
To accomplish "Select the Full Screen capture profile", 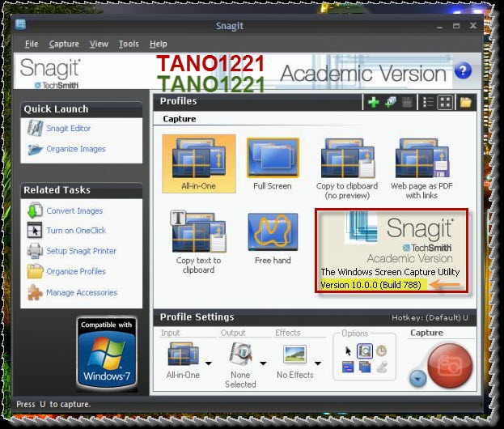I will tap(273, 164).
